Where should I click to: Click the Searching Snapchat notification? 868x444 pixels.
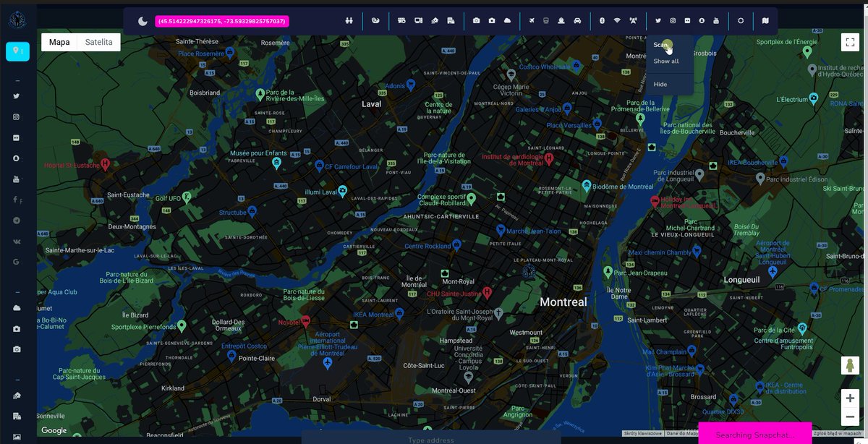pyautogui.click(x=754, y=434)
